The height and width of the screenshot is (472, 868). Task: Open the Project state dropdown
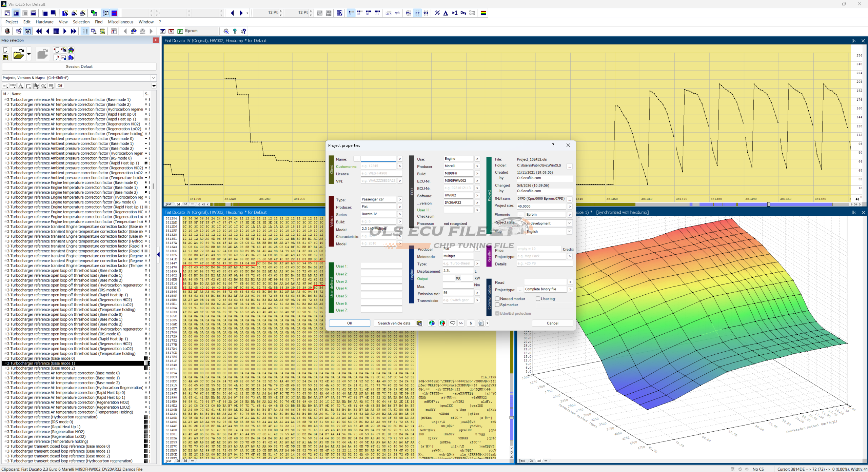click(569, 223)
